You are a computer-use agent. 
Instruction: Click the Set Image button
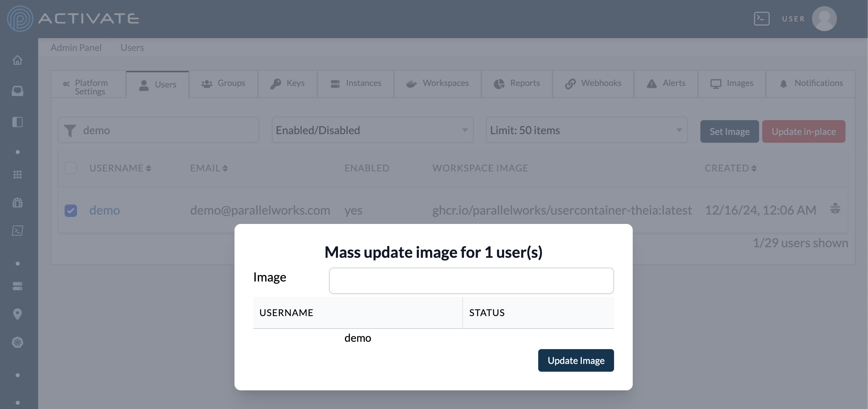coord(730,131)
